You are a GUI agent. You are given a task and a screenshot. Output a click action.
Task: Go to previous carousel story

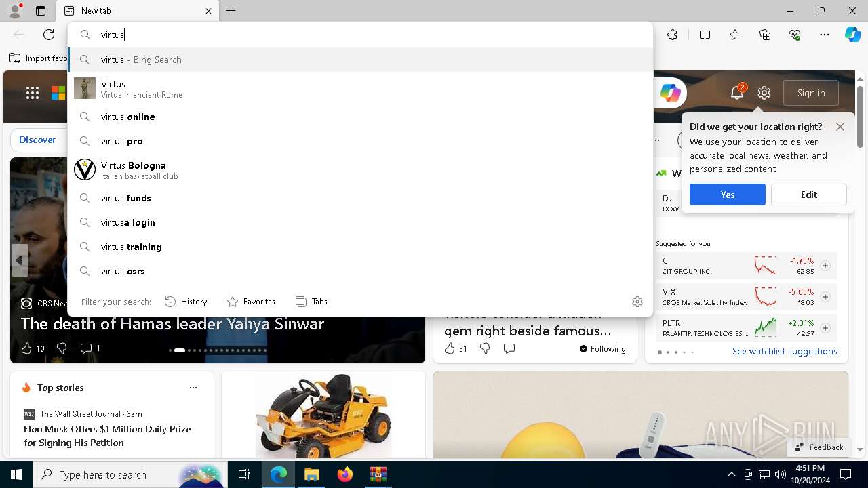pos(20,260)
